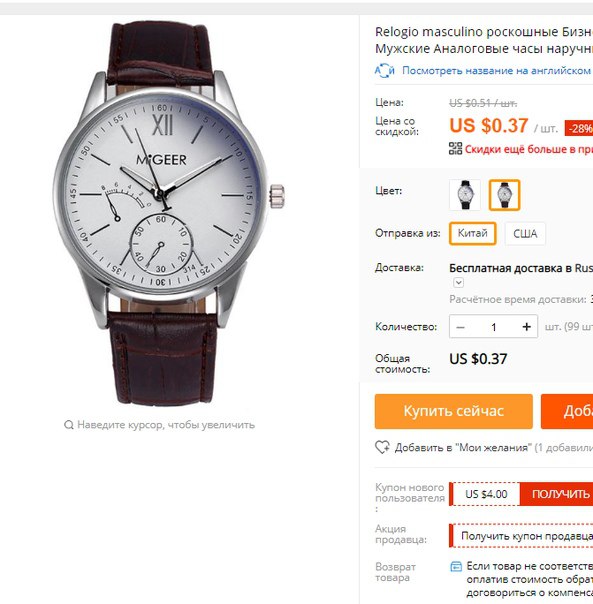Image resolution: width=593 pixels, height=604 pixels.
Task: Decrease quantity with the minus button
Action: click(x=460, y=327)
